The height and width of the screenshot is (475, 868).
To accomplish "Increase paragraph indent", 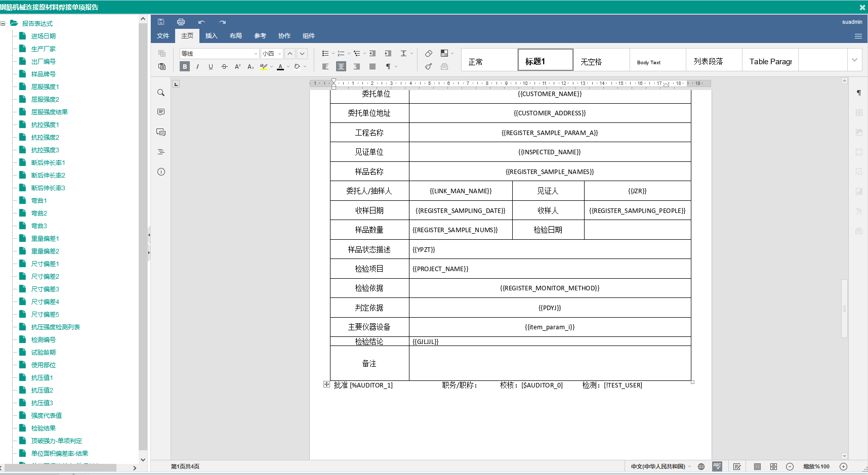I will coord(388,53).
